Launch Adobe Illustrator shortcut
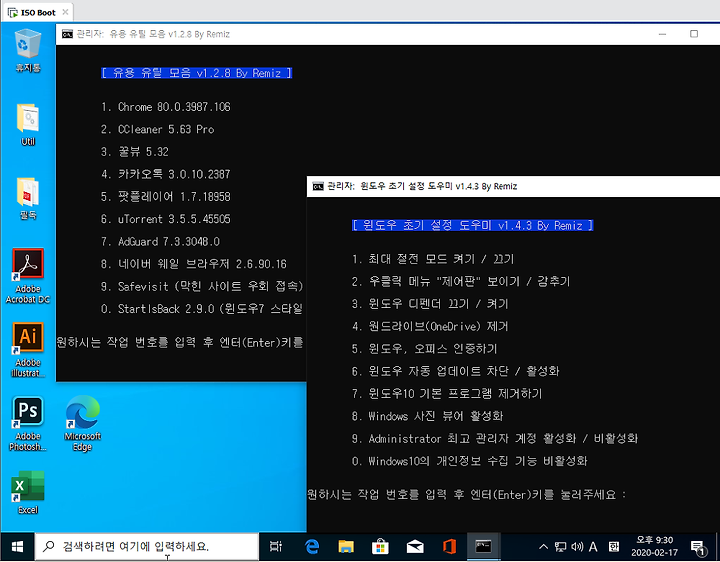720x562 pixels. point(28,350)
